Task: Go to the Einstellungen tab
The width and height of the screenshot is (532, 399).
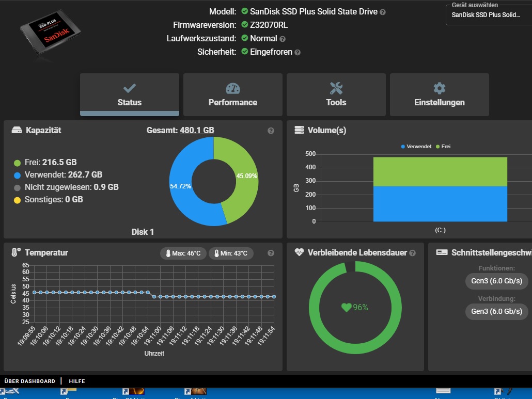Action: pos(440,94)
